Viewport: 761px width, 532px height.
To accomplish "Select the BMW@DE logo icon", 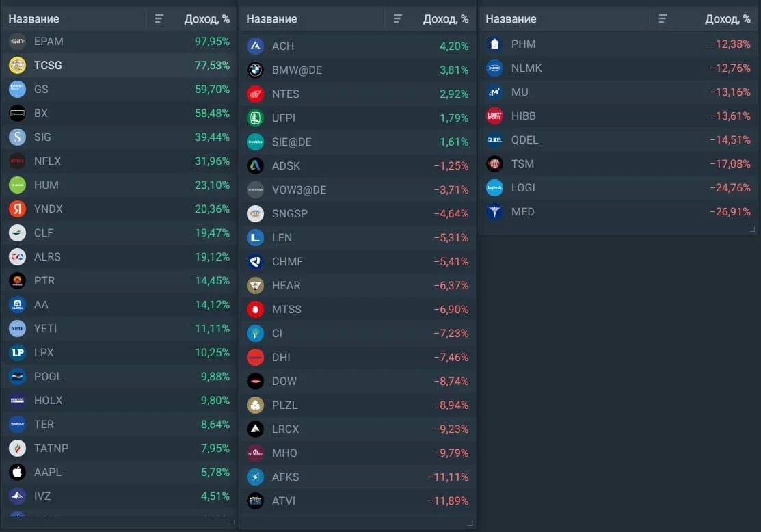I will [255, 70].
